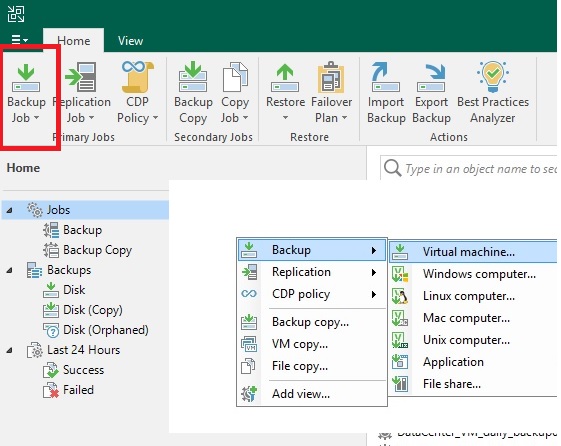Select Application in Backup submenu
The height and width of the screenshot is (446, 561).
click(x=473, y=362)
